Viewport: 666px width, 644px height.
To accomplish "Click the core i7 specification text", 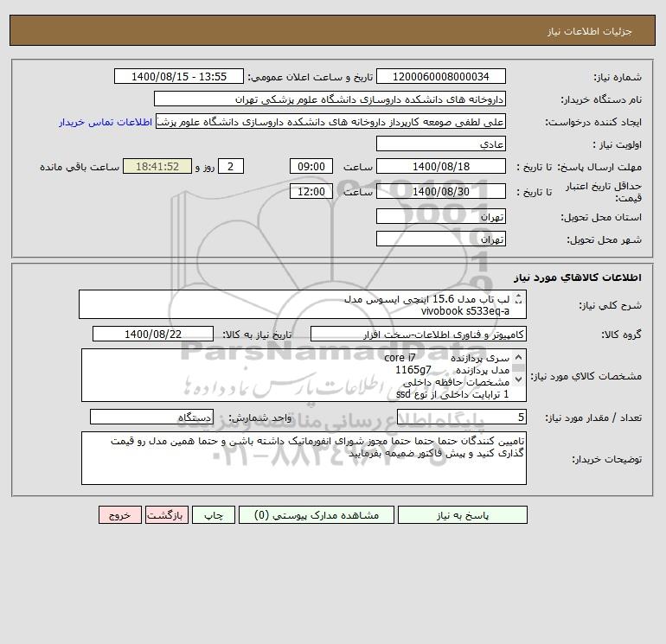I will pos(400,358).
